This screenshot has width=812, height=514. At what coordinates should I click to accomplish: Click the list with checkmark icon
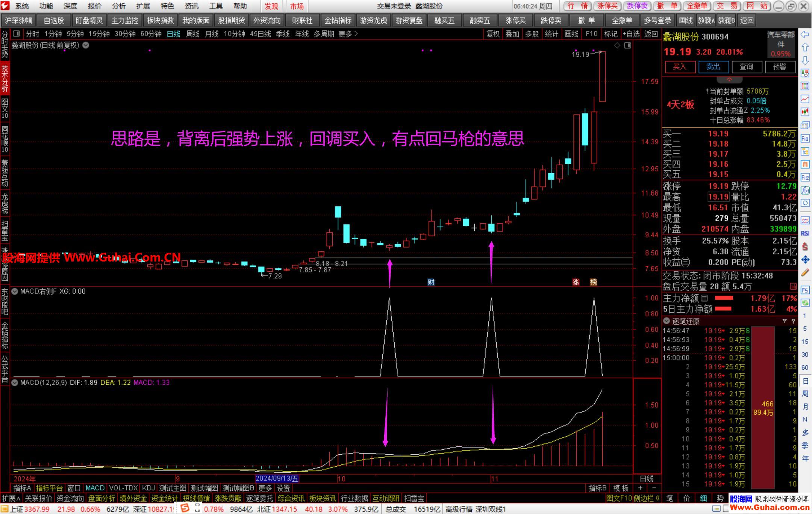tap(805, 73)
